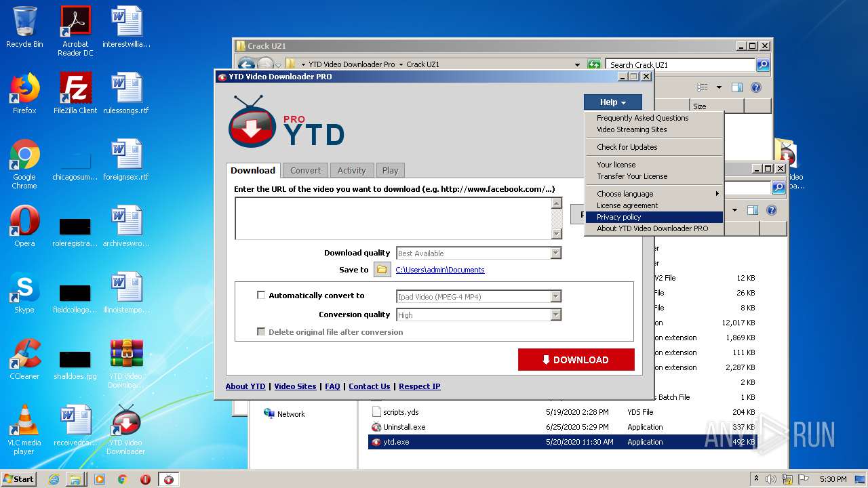Click the red DOWNLOAD button
868x488 pixels.
(x=576, y=360)
